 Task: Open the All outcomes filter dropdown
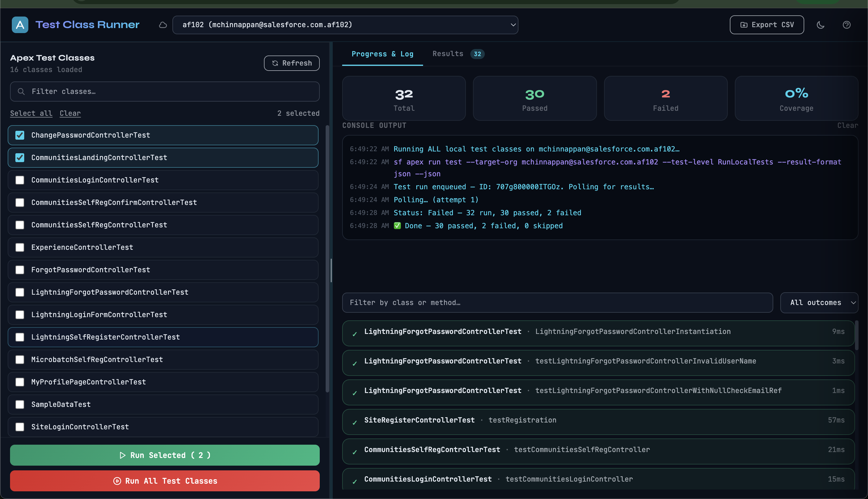(819, 303)
